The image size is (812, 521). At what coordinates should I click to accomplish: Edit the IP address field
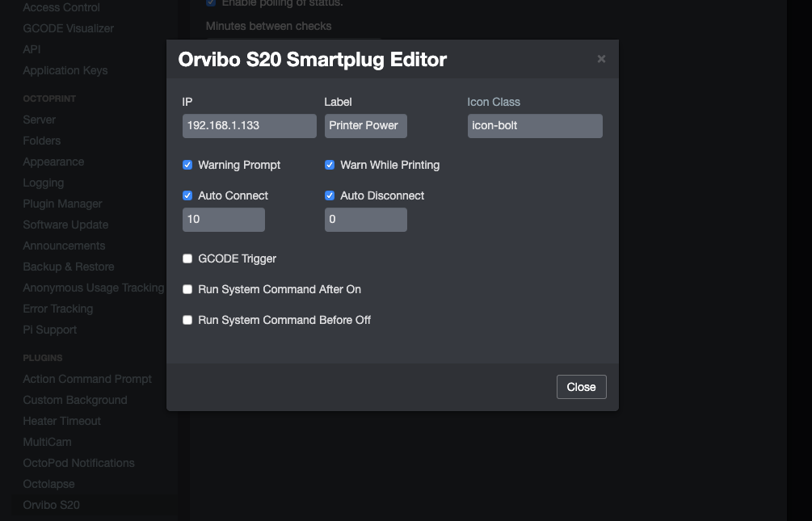coord(249,126)
